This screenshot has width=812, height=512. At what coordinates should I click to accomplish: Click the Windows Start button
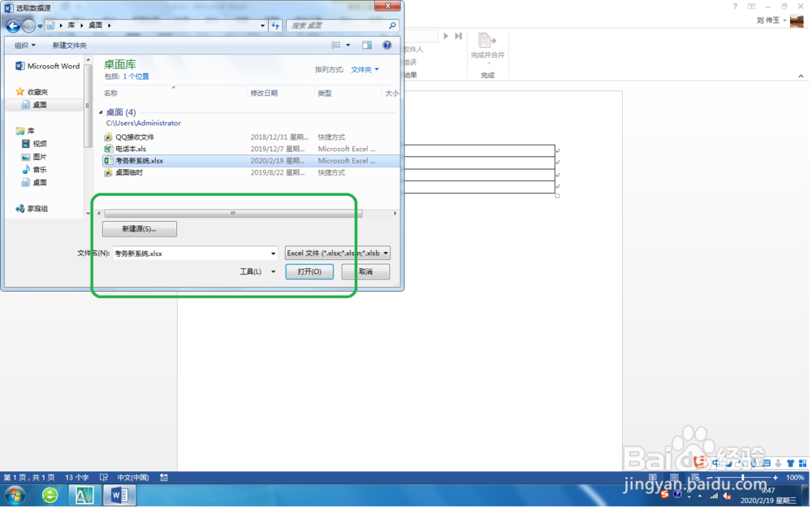pos(14,495)
